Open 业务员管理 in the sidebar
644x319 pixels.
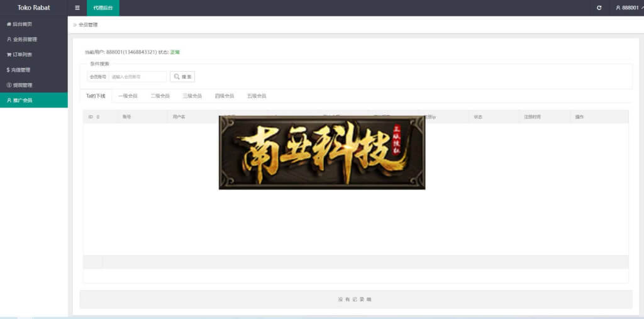(x=34, y=40)
